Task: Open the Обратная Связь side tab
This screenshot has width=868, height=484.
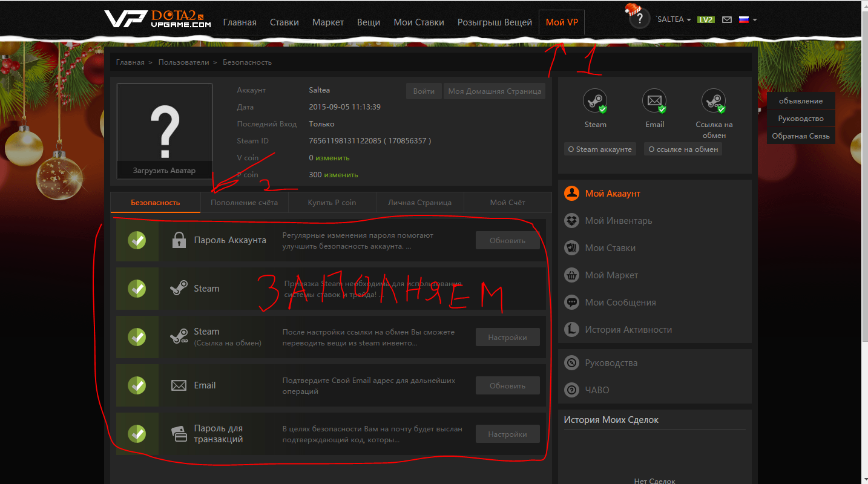Action: tap(801, 136)
